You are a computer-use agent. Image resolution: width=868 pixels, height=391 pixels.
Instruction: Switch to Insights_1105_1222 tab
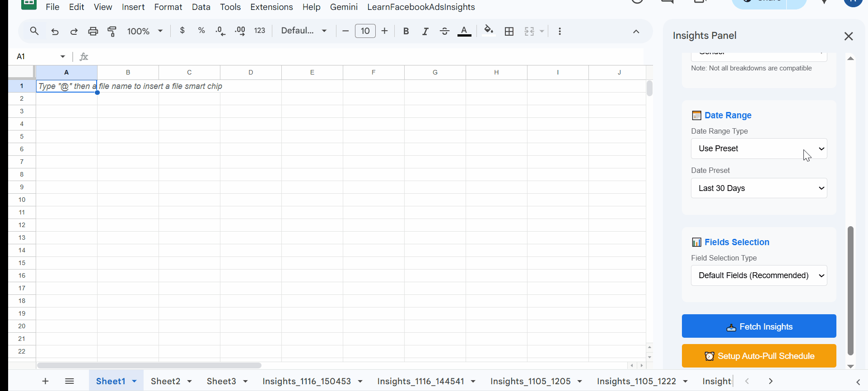coord(636,381)
